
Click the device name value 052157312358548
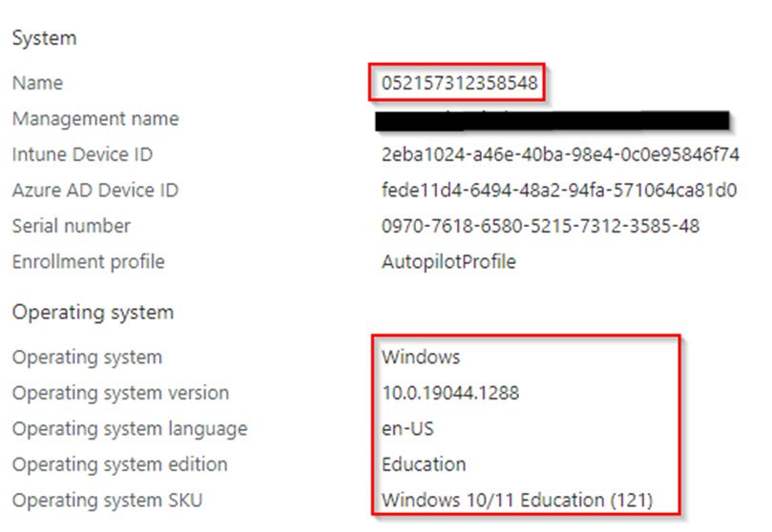(459, 84)
